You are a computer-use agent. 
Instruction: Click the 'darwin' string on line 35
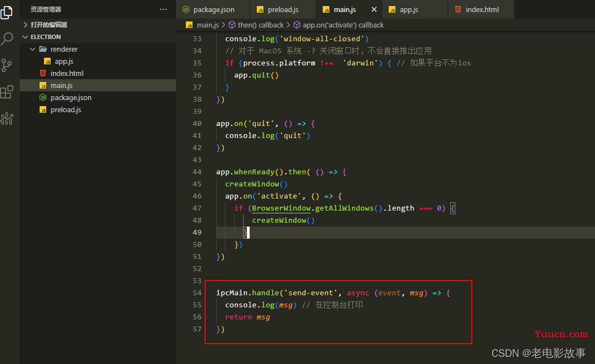(x=360, y=63)
